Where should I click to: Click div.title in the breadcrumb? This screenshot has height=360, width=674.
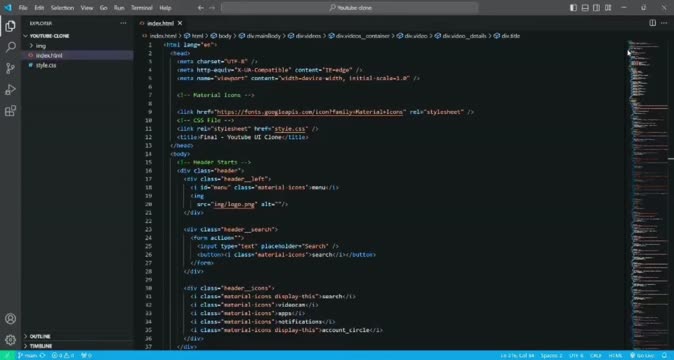coord(511,36)
